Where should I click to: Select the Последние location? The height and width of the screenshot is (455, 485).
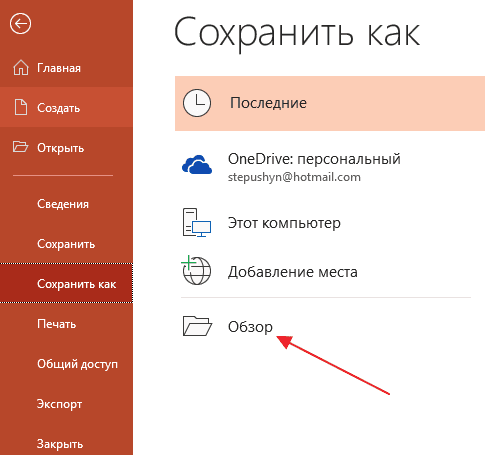pyautogui.click(x=330, y=103)
